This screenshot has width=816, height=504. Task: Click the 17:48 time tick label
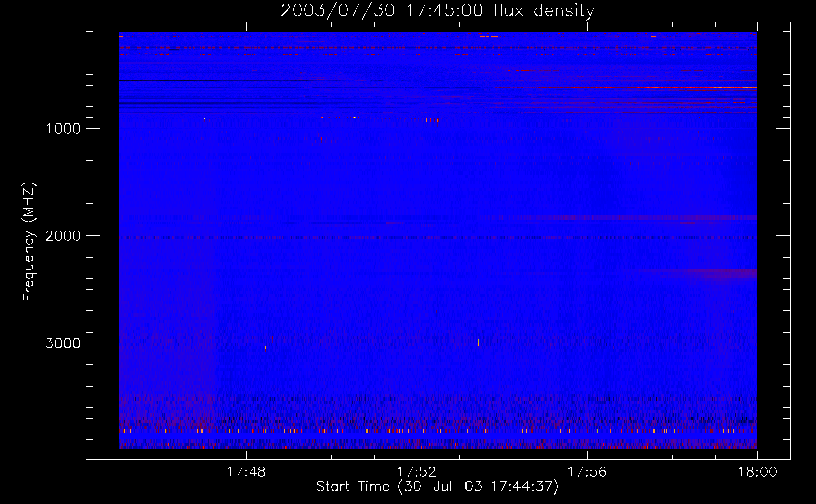coord(246,472)
